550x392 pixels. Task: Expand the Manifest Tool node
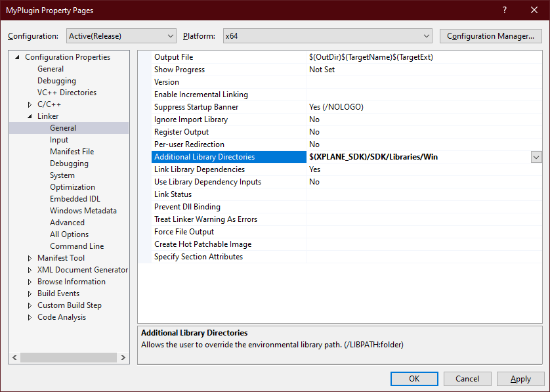point(30,258)
